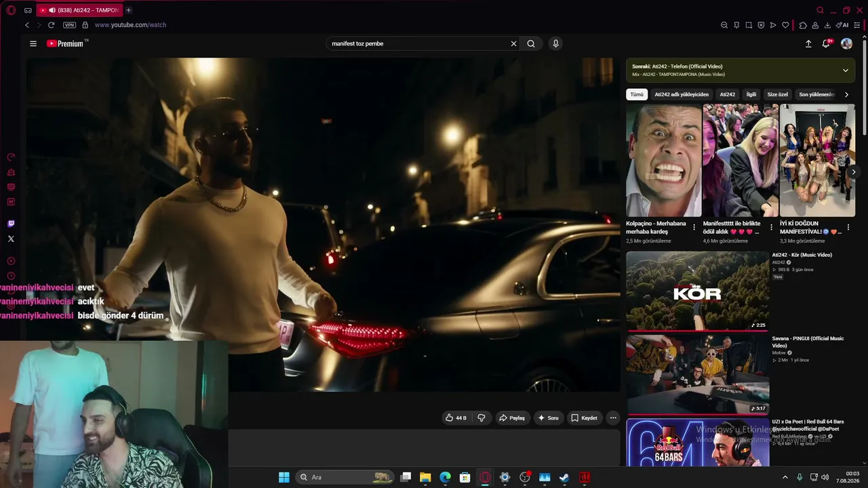Open Twitch in the Opera sidebar
The width and height of the screenshot is (868, 488).
[x=11, y=224]
